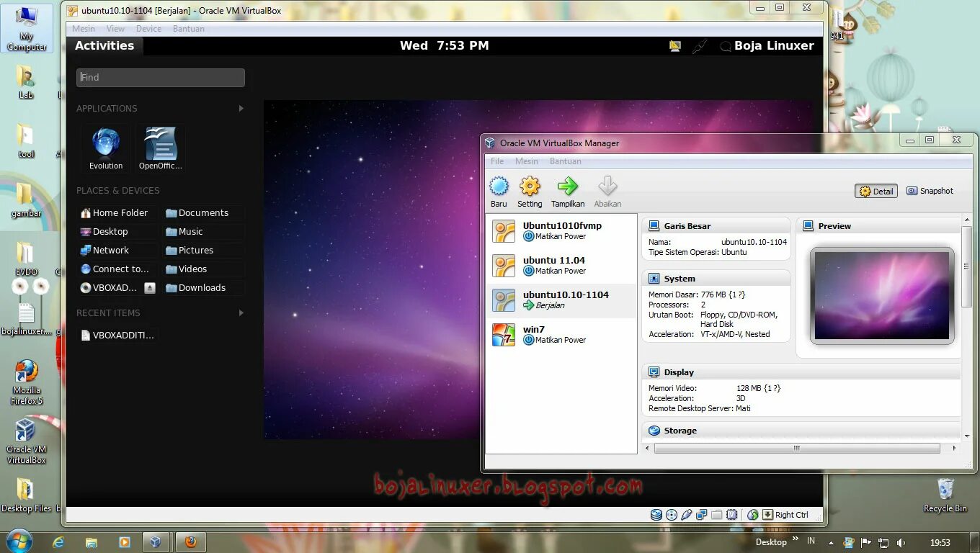980x553 pixels.
Task: Open Mesin menu in the VM window
Action: [x=84, y=29]
